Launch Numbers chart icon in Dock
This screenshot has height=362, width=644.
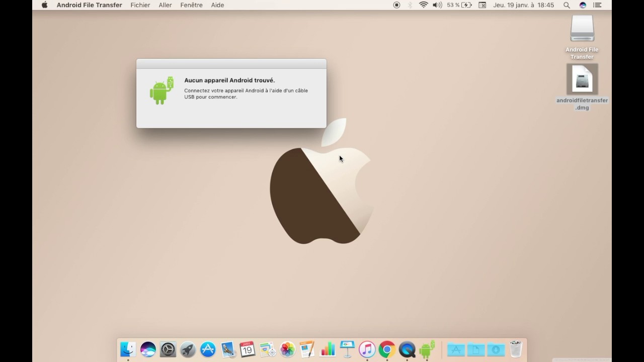coord(328,349)
